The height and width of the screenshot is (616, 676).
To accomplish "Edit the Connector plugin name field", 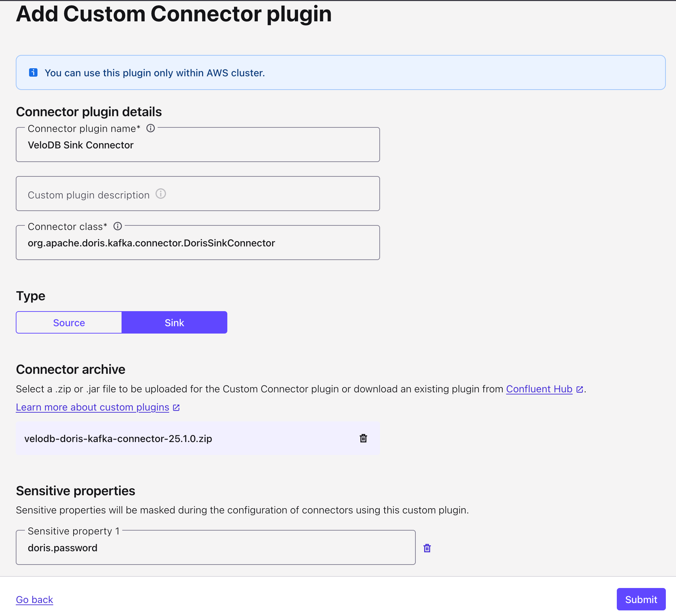I will coord(198,145).
